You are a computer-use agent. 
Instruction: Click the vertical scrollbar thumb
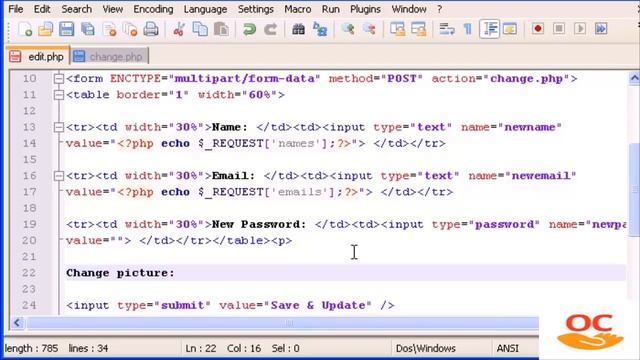(x=634, y=190)
